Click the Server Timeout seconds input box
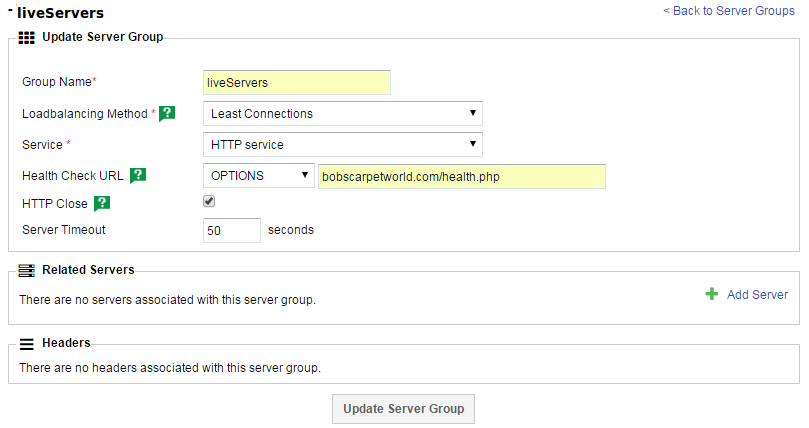 [x=231, y=230]
